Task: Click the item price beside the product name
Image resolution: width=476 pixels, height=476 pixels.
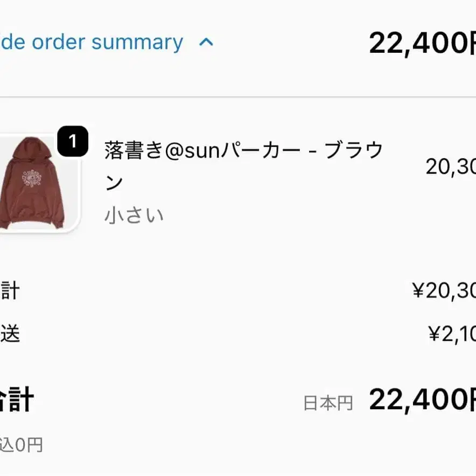Action: click(x=450, y=167)
